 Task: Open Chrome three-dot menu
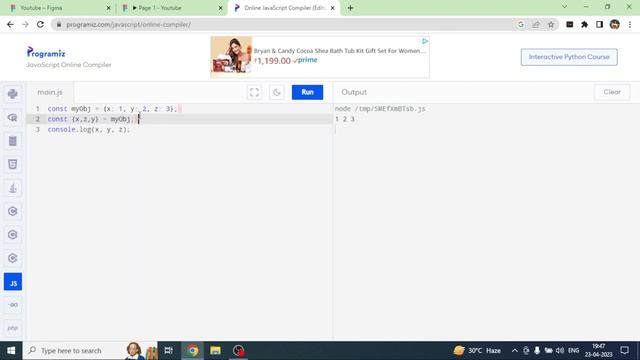click(x=630, y=24)
